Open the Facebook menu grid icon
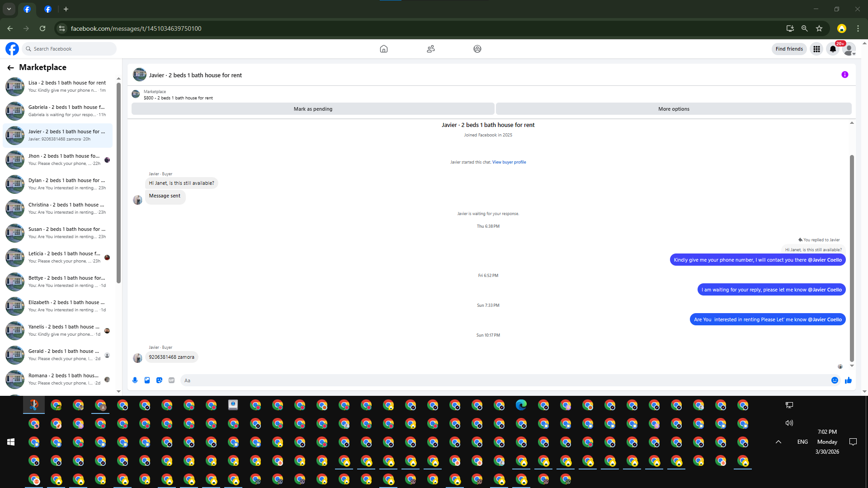The image size is (868, 488). coord(816,49)
